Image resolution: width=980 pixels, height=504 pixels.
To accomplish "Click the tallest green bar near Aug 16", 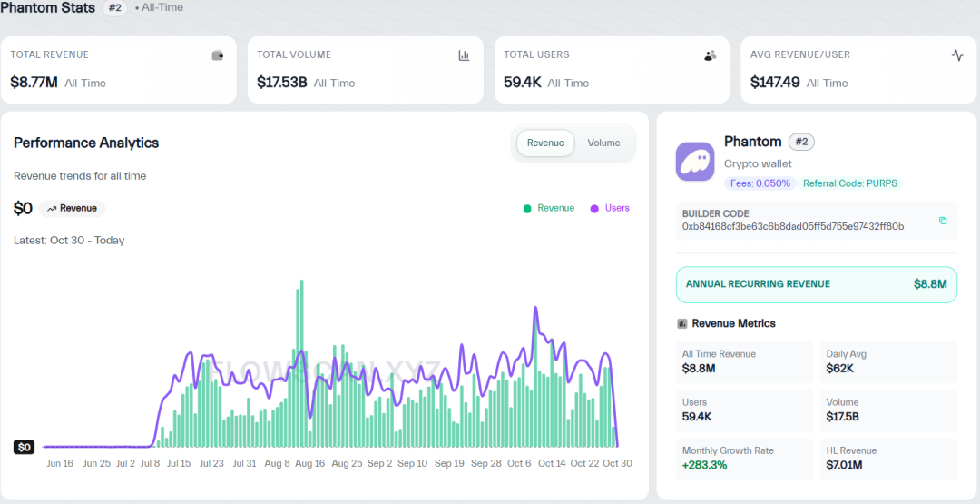I will tap(301, 363).
